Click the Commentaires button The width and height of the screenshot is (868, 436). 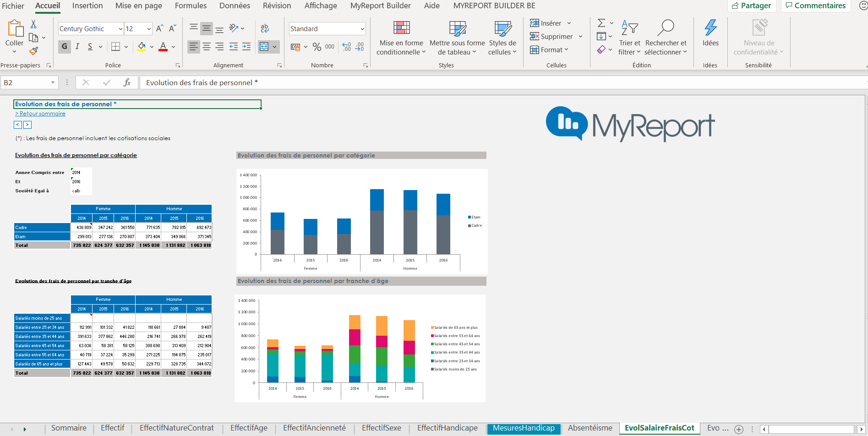(816, 6)
